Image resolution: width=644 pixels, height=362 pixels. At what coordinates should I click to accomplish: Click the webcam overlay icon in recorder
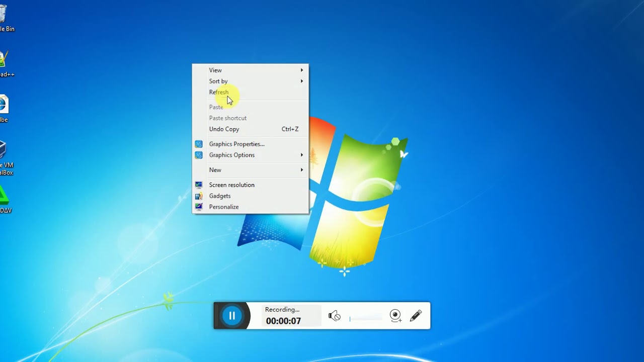tap(395, 316)
